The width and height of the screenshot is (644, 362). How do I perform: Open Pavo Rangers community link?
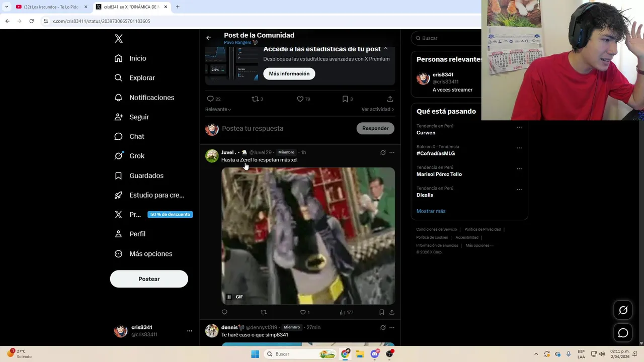coord(240,43)
